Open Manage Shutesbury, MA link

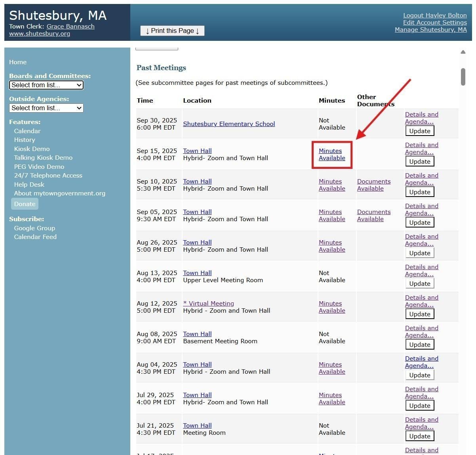point(430,30)
